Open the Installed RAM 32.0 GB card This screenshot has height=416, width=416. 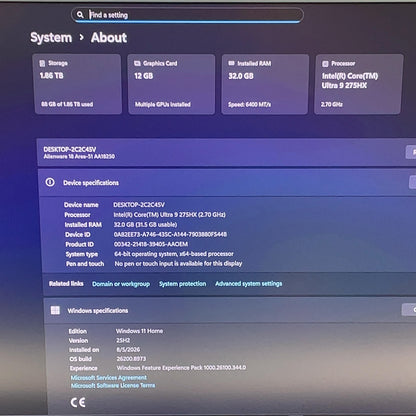265,84
